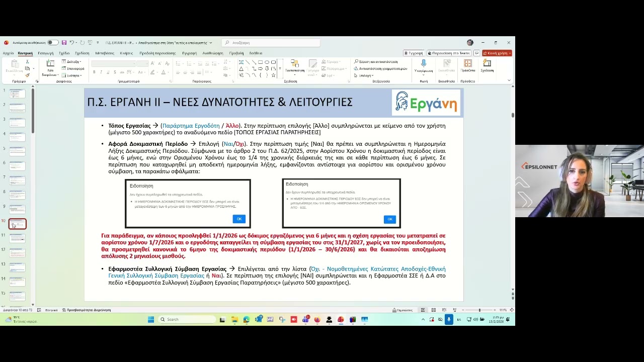Viewport: 644px width, 362px height.
Task: Switch to the Αναθεώρηση ribbon tab
Action: [x=213, y=53]
